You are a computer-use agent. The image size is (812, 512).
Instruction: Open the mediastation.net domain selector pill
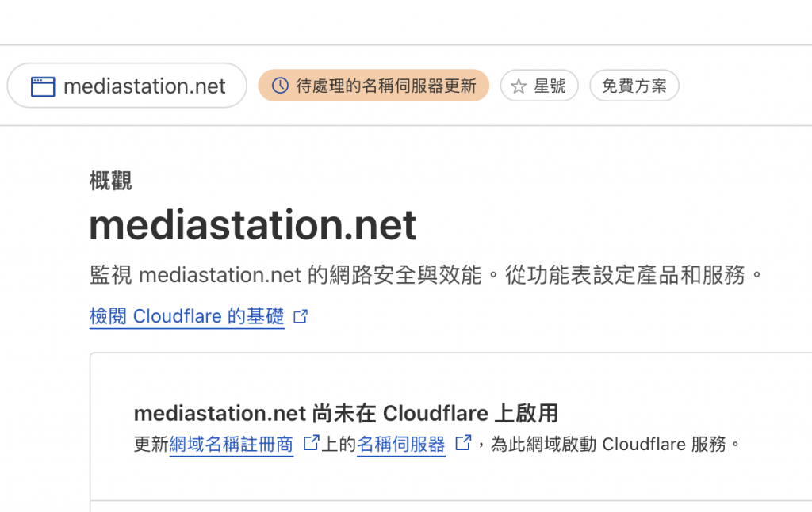click(x=127, y=86)
